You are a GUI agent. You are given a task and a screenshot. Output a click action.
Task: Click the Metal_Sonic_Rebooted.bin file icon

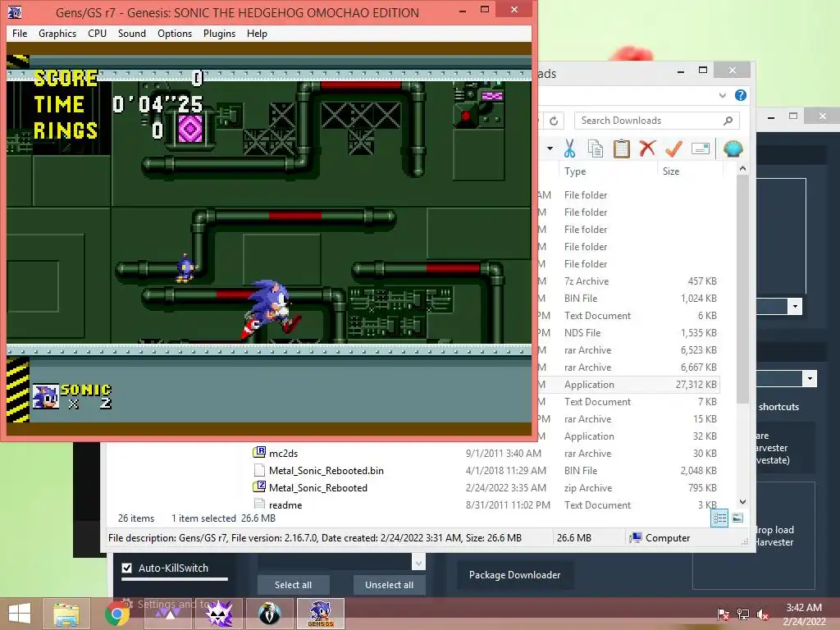click(259, 470)
